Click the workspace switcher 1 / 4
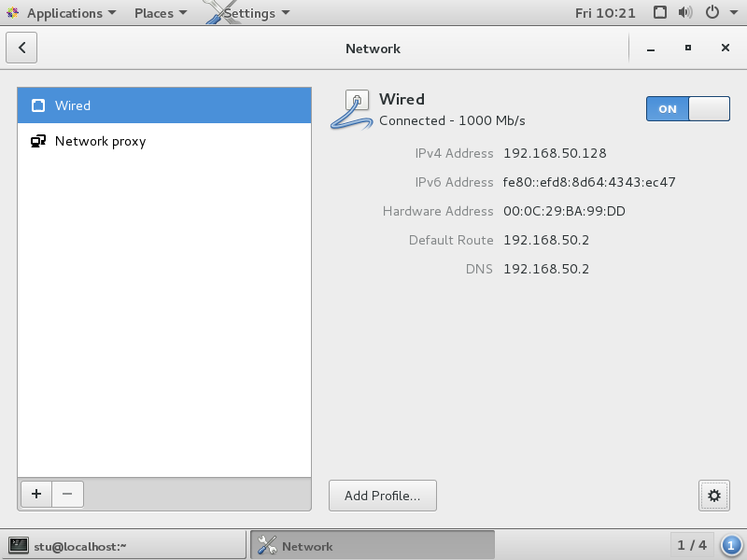This screenshot has height=560, width=747. (692, 545)
